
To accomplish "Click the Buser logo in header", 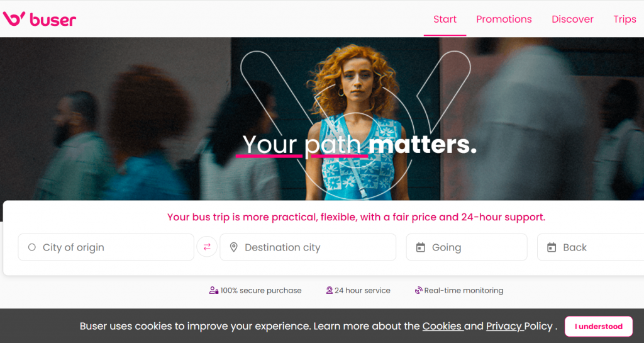I will coord(40,19).
